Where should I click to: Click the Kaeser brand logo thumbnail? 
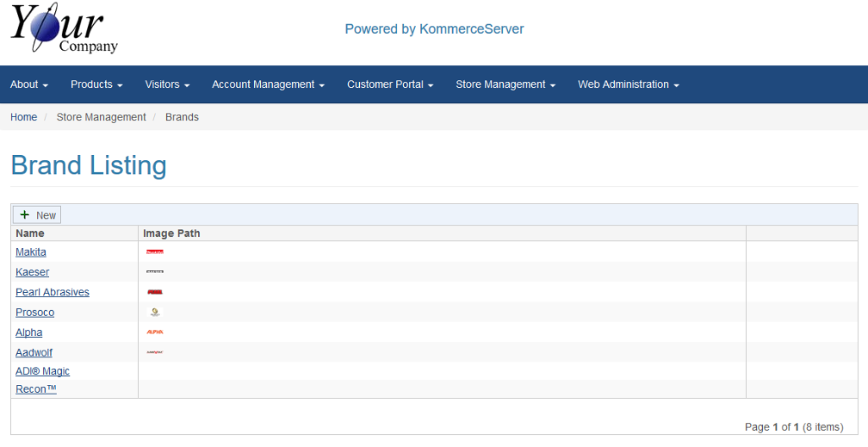click(x=155, y=272)
